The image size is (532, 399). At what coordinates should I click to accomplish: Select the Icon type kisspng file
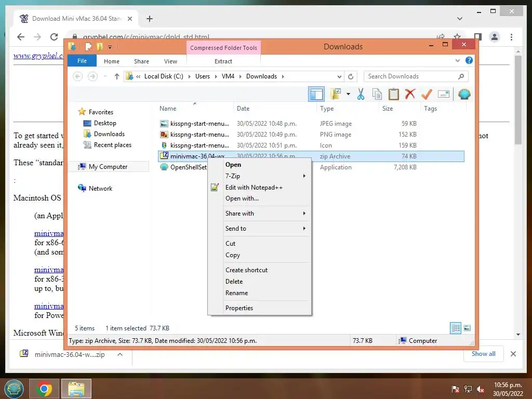pyautogui.click(x=311, y=145)
